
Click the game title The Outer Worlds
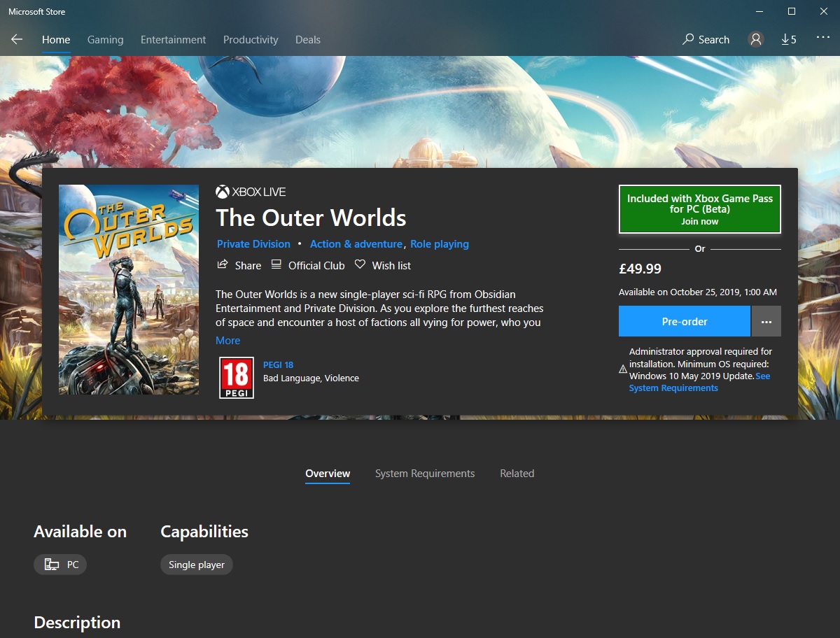pyautogui.click(x=311, y=218)
